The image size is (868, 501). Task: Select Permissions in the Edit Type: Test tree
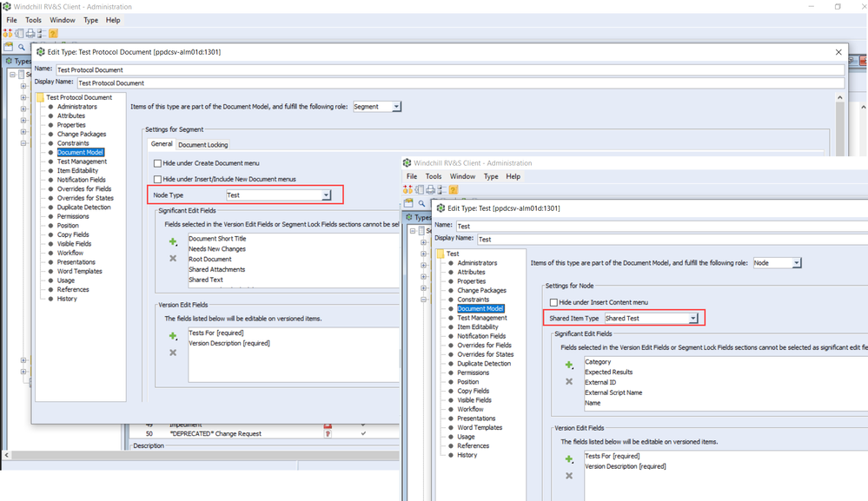[474, 372]
